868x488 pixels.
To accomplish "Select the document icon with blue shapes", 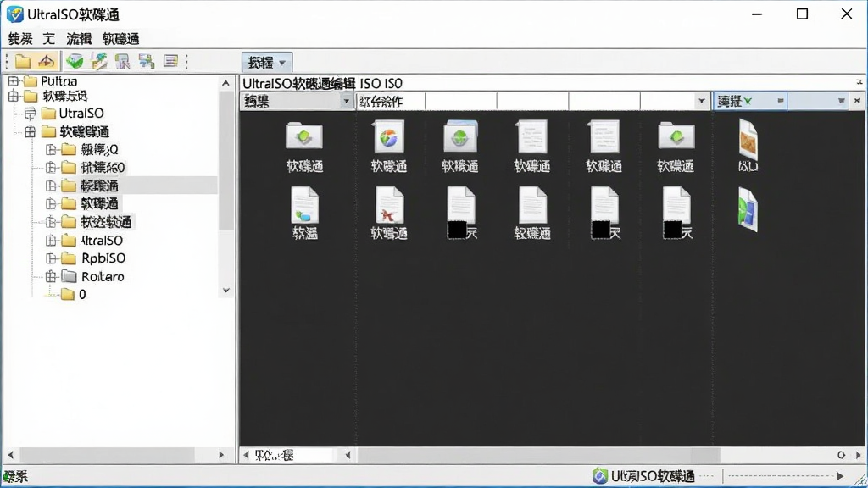I will [x=304, y=205].
